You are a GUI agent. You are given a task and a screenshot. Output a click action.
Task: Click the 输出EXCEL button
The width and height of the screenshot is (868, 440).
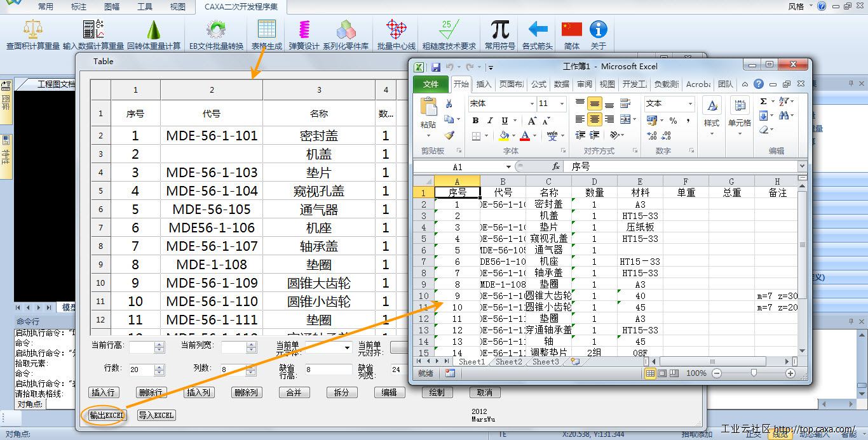click(x=104, y=415)
